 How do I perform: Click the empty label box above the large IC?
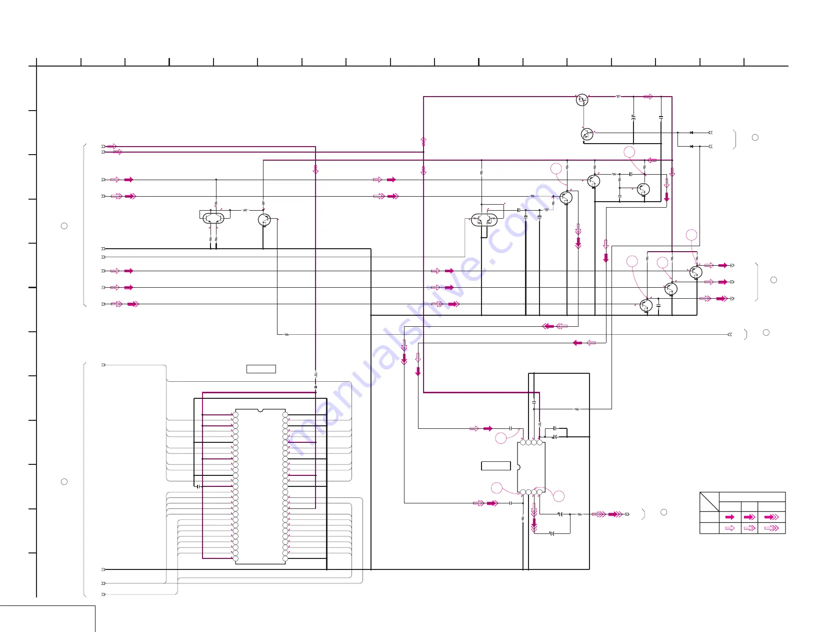click(261, 369)
